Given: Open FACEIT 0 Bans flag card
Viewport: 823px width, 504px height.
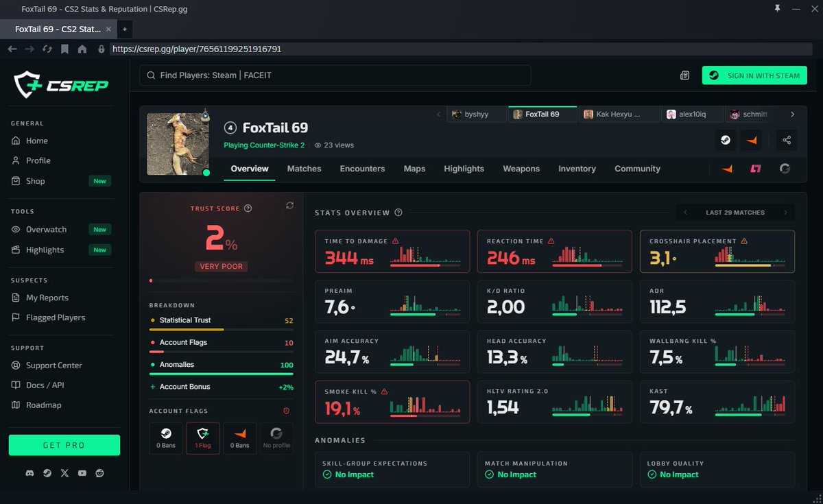Looking at the screenshot, I should pyautogui.click(x=240, y=439).
